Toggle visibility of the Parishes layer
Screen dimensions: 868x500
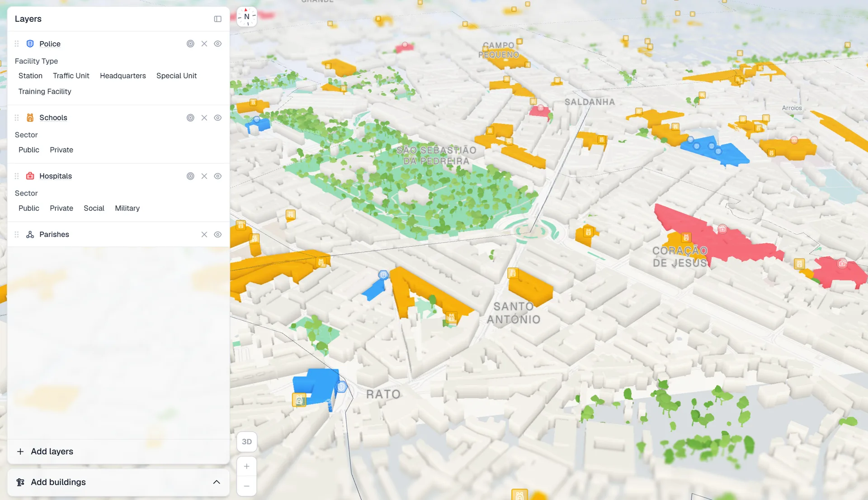pyautogui.click(x=217, y=234)
